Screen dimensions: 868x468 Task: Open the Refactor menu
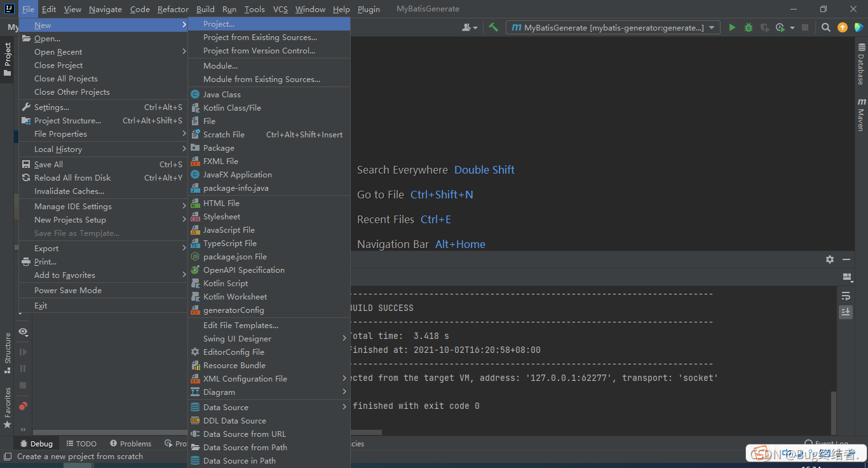173,9
